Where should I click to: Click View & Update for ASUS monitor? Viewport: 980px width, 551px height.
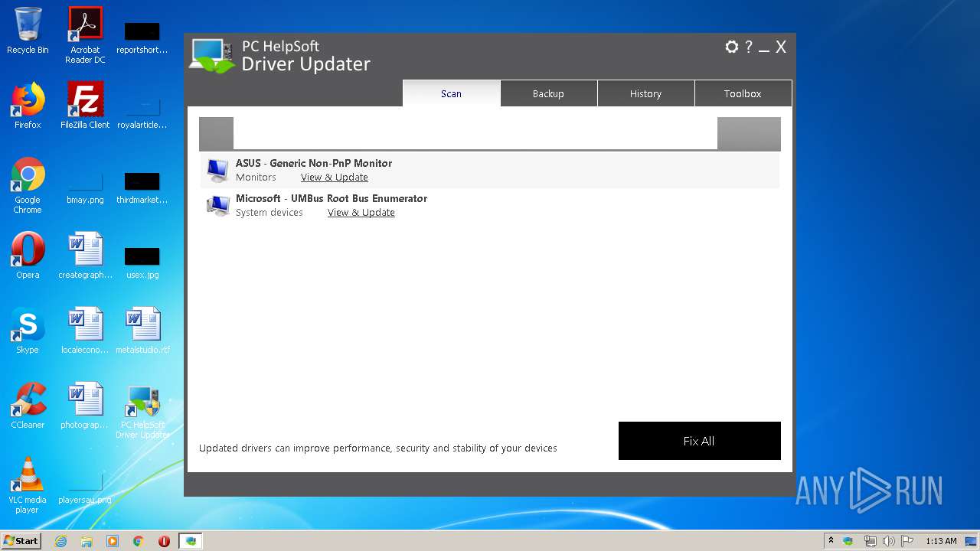[x=335, y=177]
